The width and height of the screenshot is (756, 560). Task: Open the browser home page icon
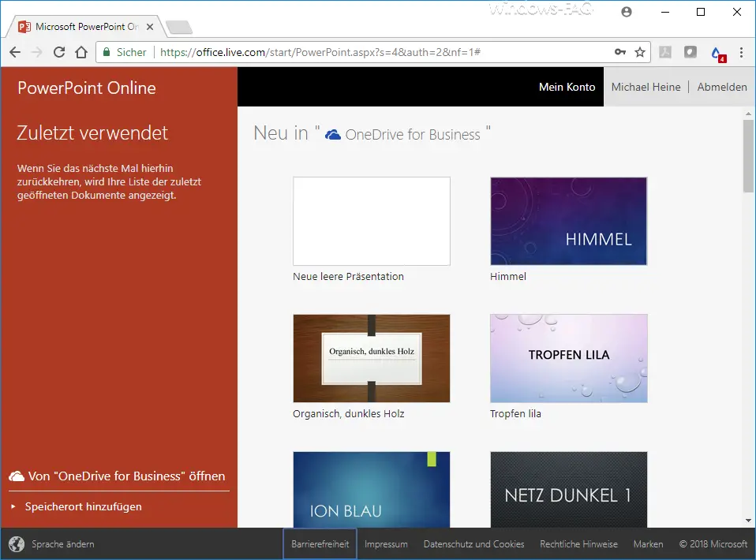coord(81,52)
